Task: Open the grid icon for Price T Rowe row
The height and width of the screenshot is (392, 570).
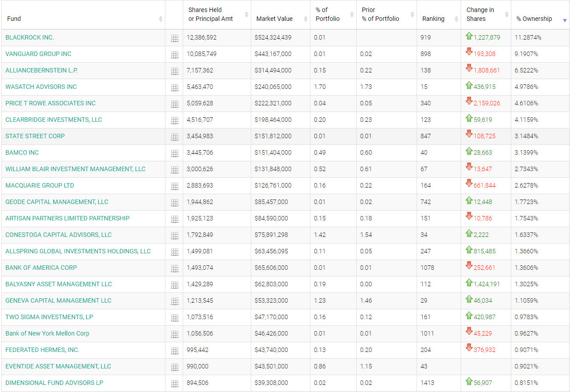Action: point(174,104)
